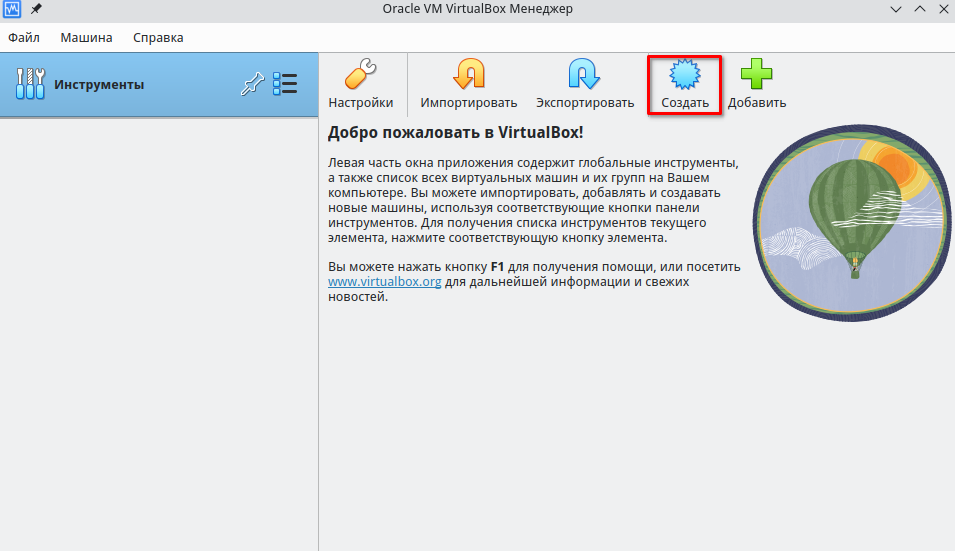Image resolution: width=955 pixels, height=551 pixels.
Task: Follow the www.virtualbox.org link
Action: click(385, 282)
